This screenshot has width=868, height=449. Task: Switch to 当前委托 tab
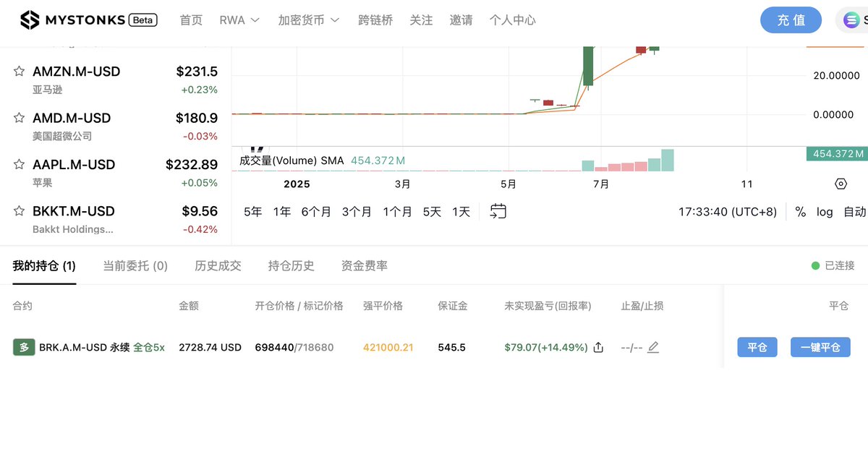135,266
